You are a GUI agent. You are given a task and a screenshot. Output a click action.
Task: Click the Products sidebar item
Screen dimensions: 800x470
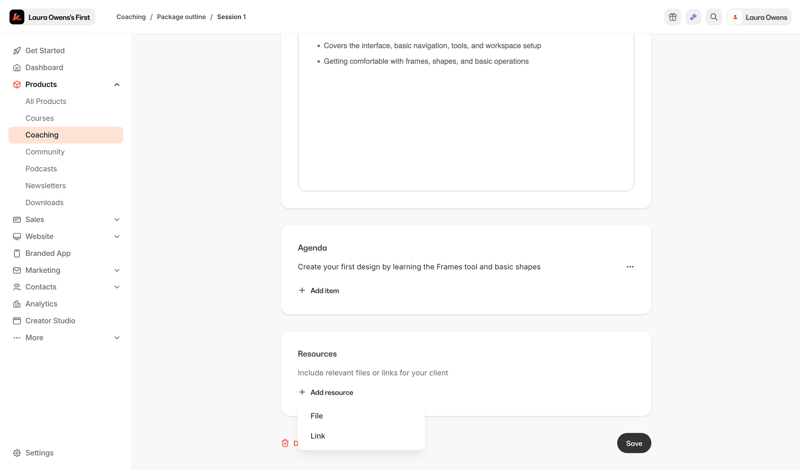pos(41,84)
